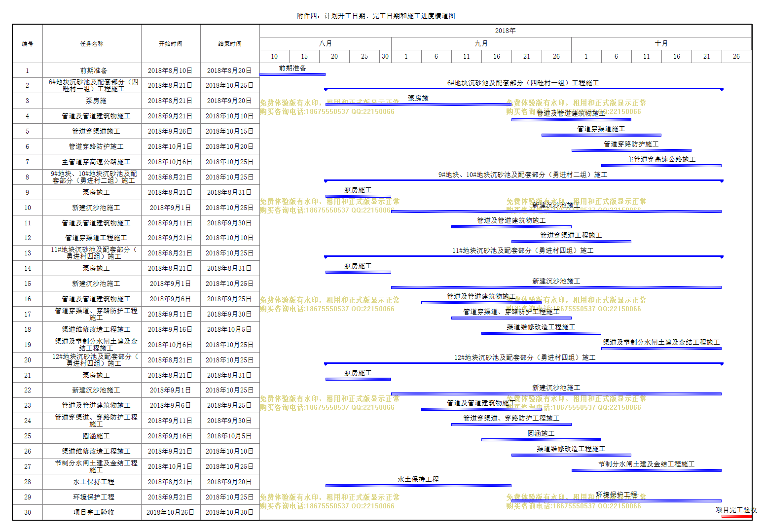
Task: Select task name cell '环境保护工程' in row 29
Action: 92,497
